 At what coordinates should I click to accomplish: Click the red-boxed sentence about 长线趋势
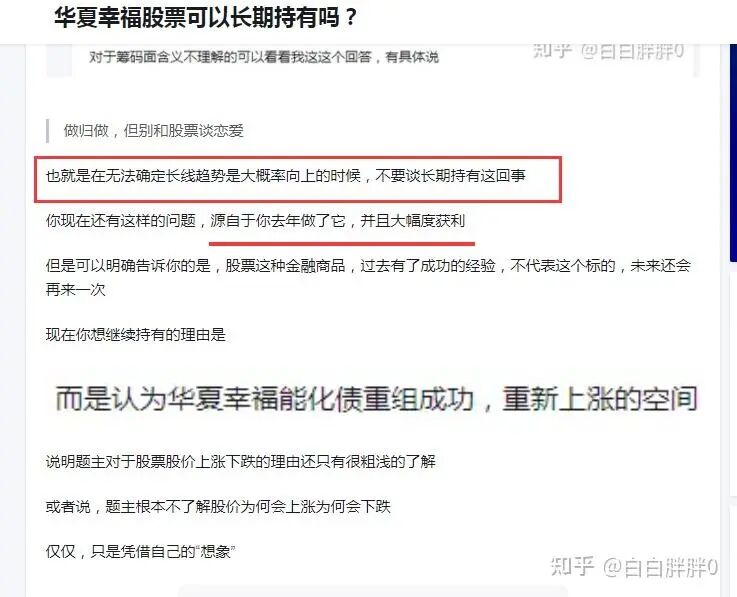285,176
